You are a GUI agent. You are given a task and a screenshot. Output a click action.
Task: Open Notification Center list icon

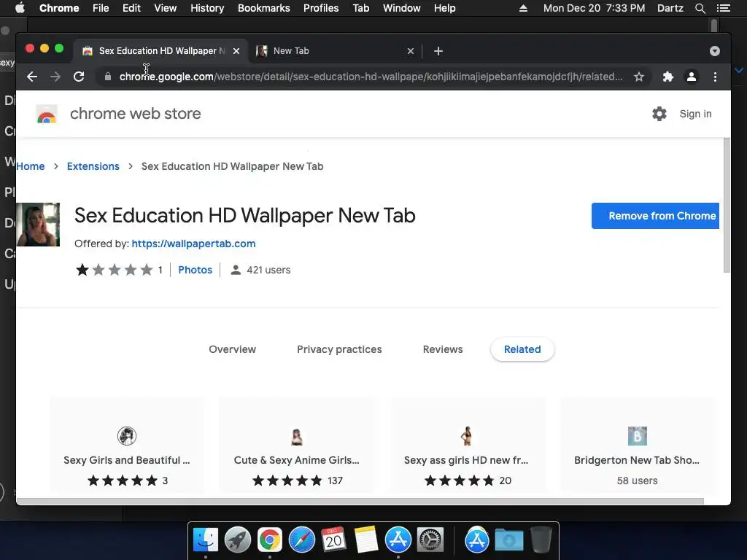(x=723, y=8)
